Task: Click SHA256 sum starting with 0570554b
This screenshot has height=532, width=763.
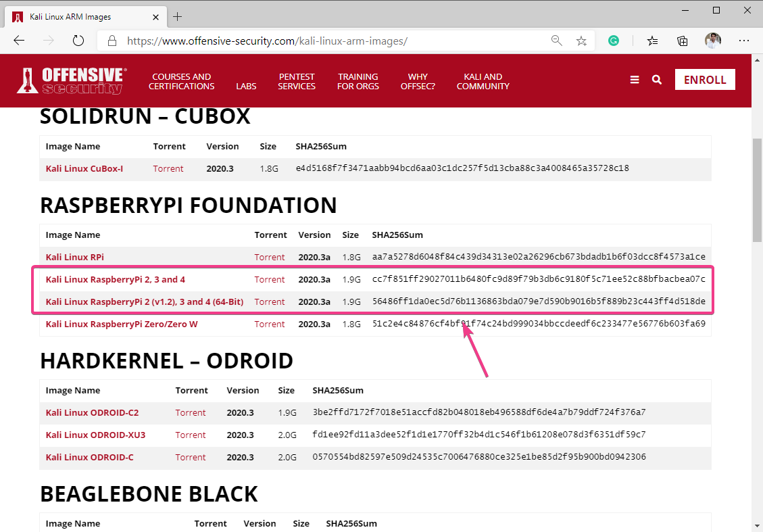Action: (x=479, y=458)
